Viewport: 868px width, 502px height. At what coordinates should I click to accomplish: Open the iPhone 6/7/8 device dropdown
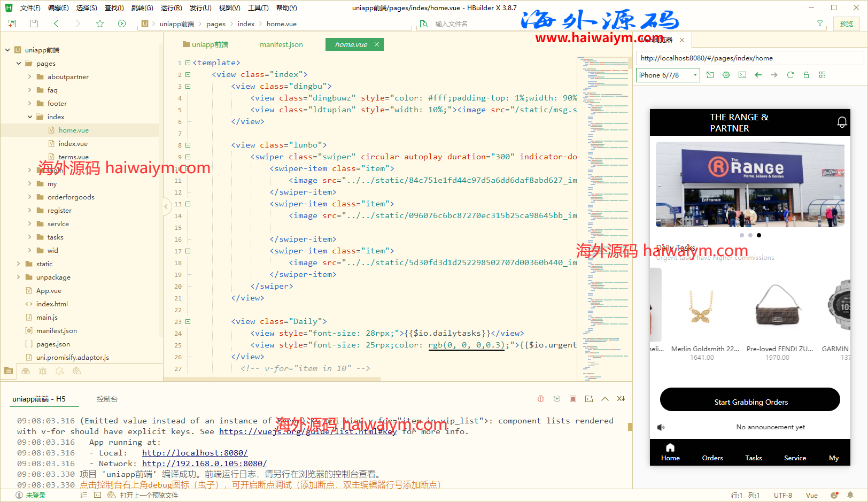[668, 75]
